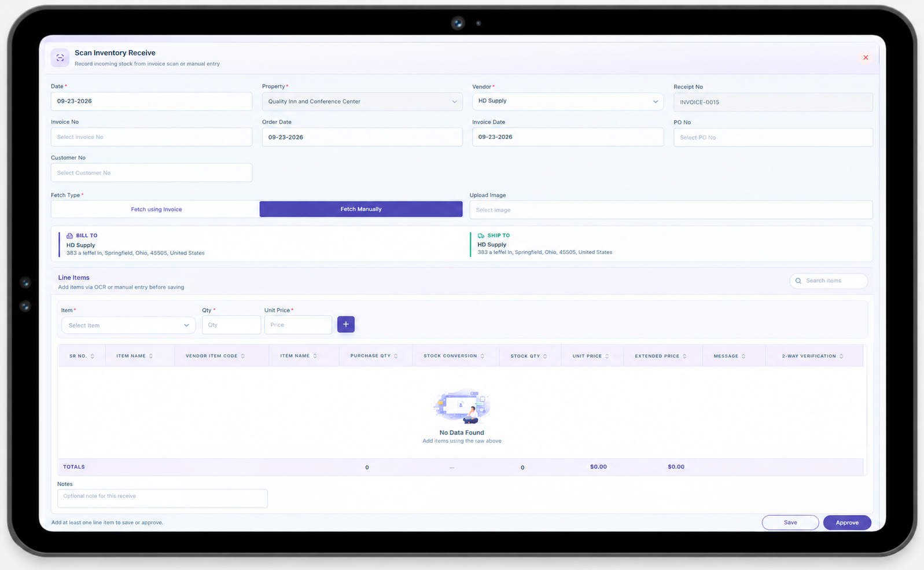Click the Customer No input field
The width and height of the screenshot is (924, 570).
152,172
